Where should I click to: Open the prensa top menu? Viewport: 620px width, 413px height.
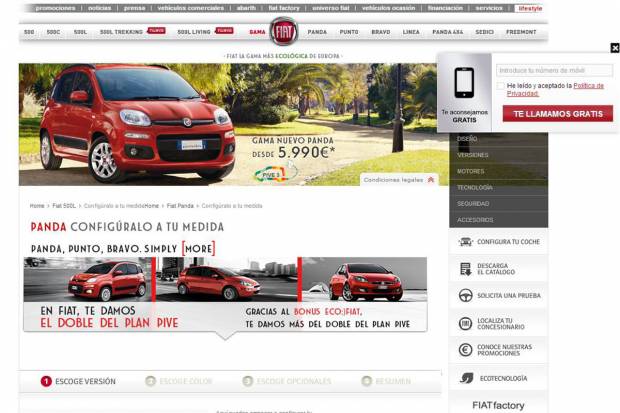click(x=134, y=8)
